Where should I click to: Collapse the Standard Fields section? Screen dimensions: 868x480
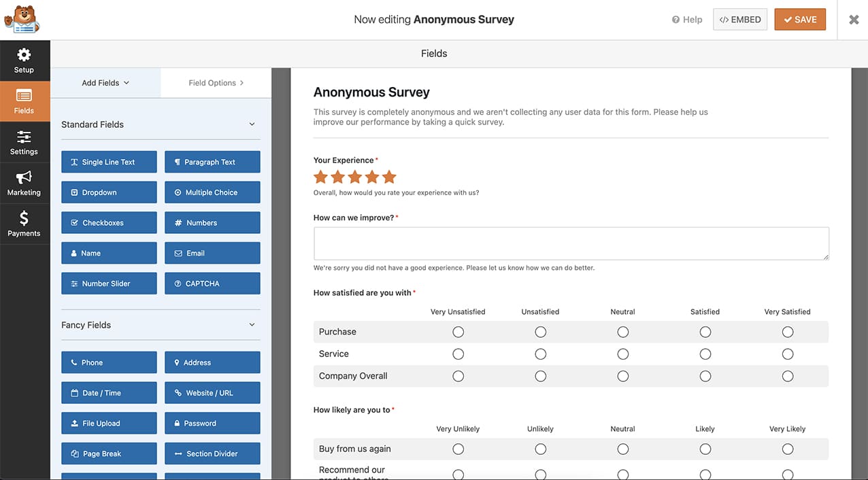click(252, 124)
